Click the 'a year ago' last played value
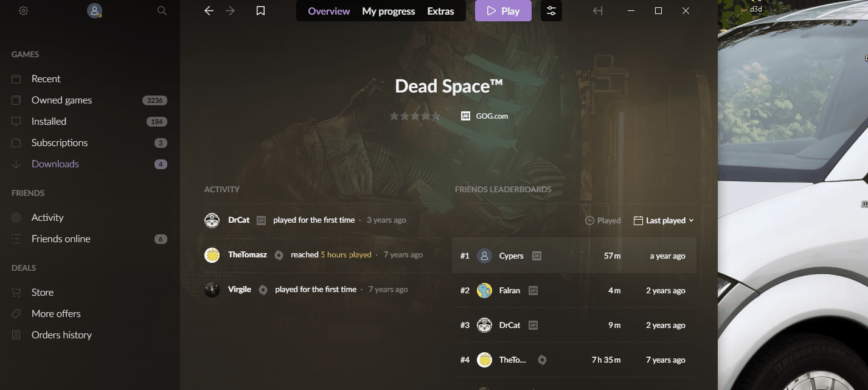Image resolution: width=868 pixels, height=390 pixels. pyautogui.click(x=667, y=256)
